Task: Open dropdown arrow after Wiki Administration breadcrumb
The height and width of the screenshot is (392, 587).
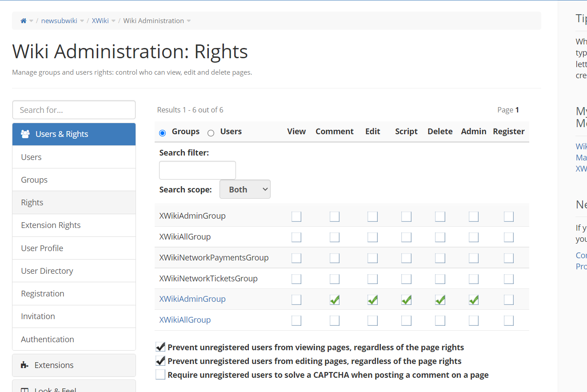Action: pyautogui.click(x=189, y=21)
